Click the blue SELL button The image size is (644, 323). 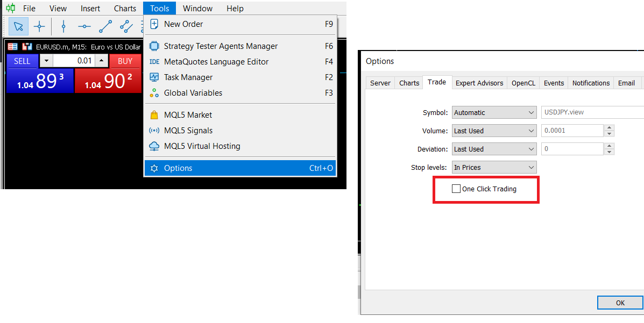tap(22, 61)
